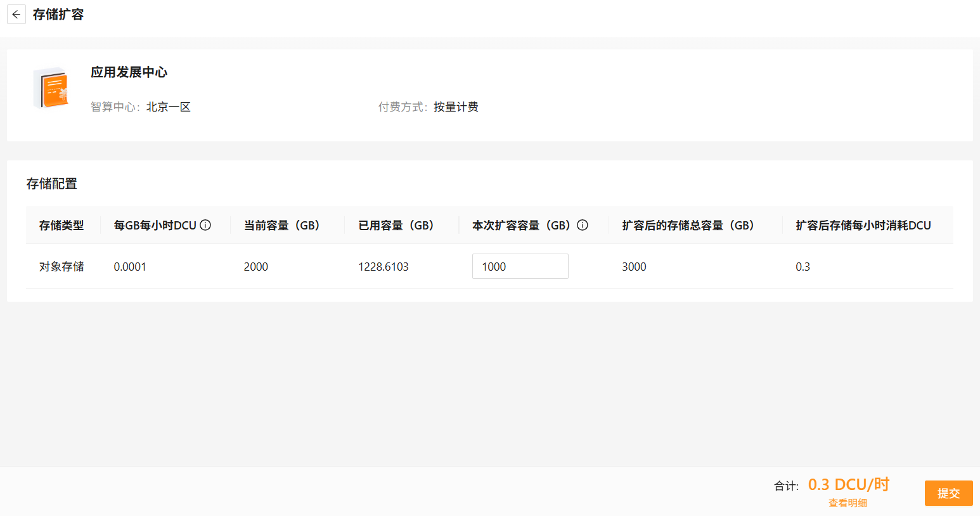This screenshot has width=980, height=516.
Task: Click the back arrow next to 存储扩容
Action: click(x=16, y=15)
